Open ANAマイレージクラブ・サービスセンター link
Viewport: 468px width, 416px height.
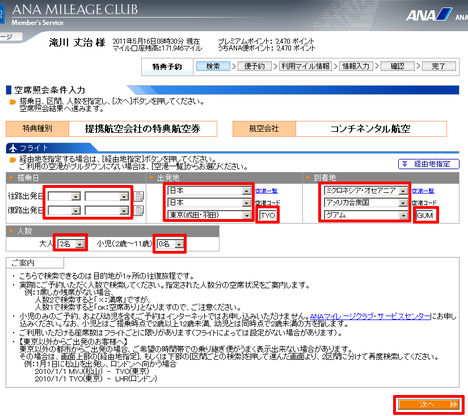pos(370,316)
